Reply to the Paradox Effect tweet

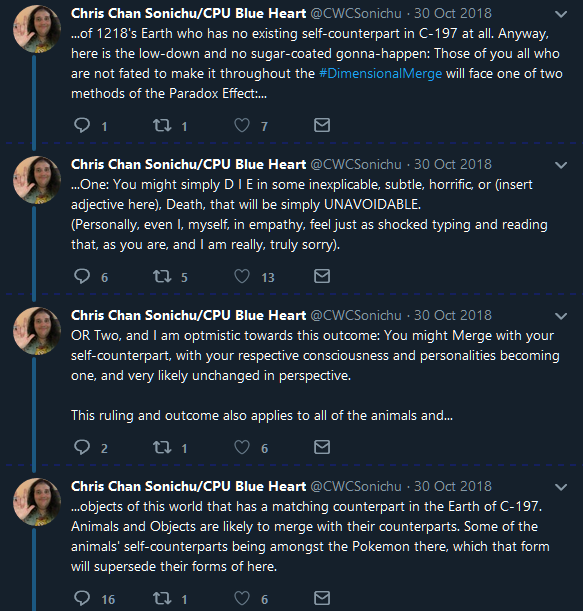pos(82,125)
